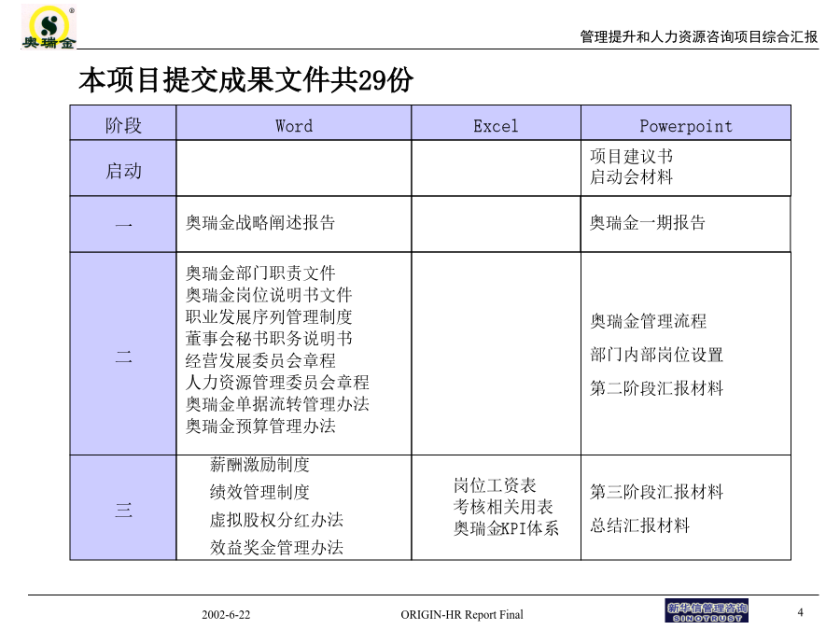Select the 薪酬激励制度 entry
Image resolution: width=840 pixels, height=630 pixels.
coord(259,465)
